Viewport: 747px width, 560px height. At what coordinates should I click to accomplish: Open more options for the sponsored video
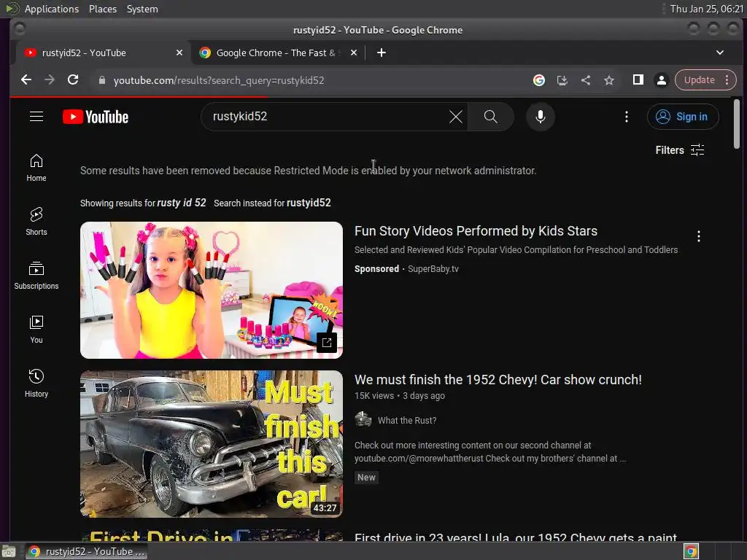tap(698, 236)
